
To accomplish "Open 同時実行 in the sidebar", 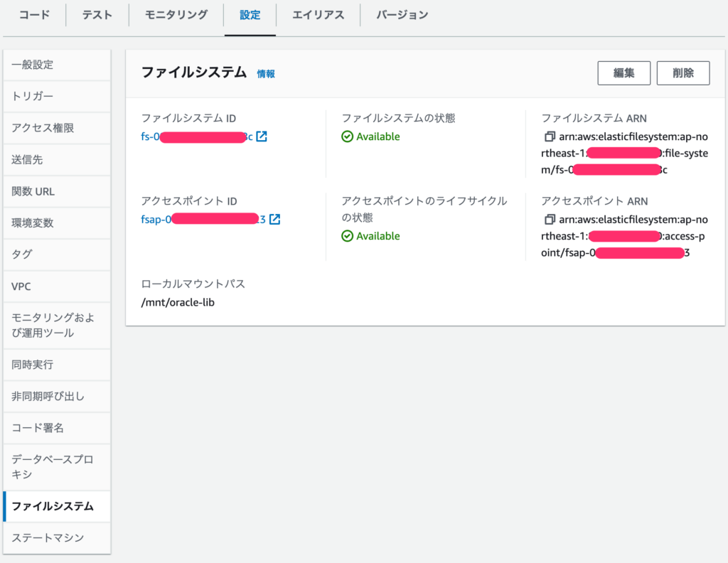I will click(x=57, y=365).
